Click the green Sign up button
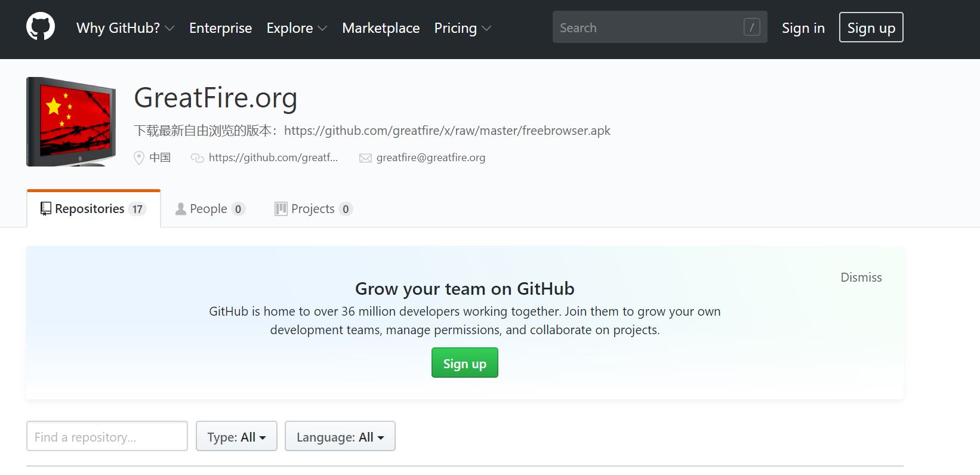 tap(465, 363)
